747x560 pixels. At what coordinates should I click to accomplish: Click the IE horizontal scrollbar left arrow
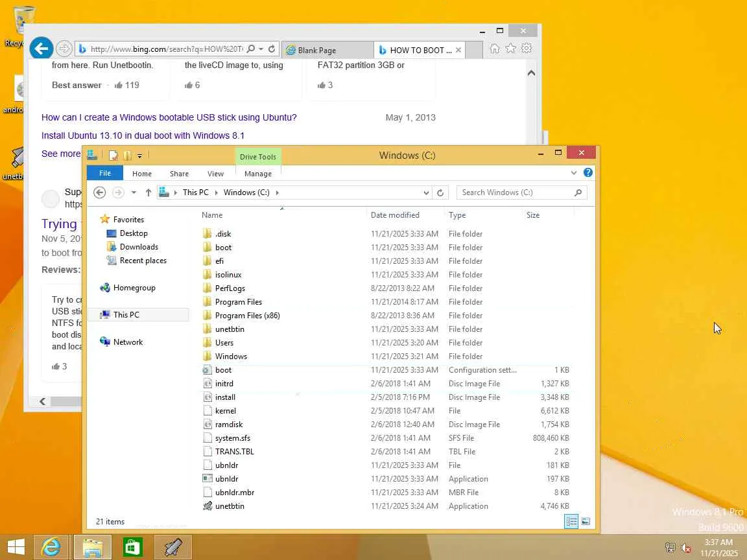[x=42, y=401]
